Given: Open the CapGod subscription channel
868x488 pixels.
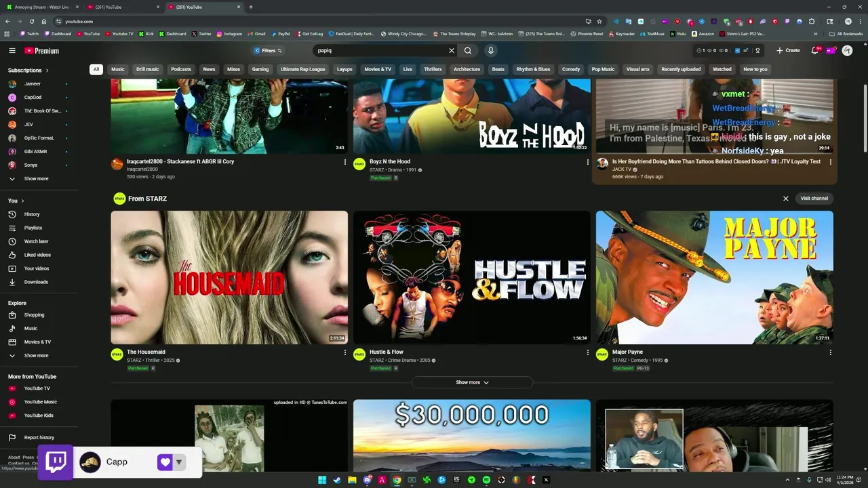Looking at the screenshot, I should click(33, 97).
